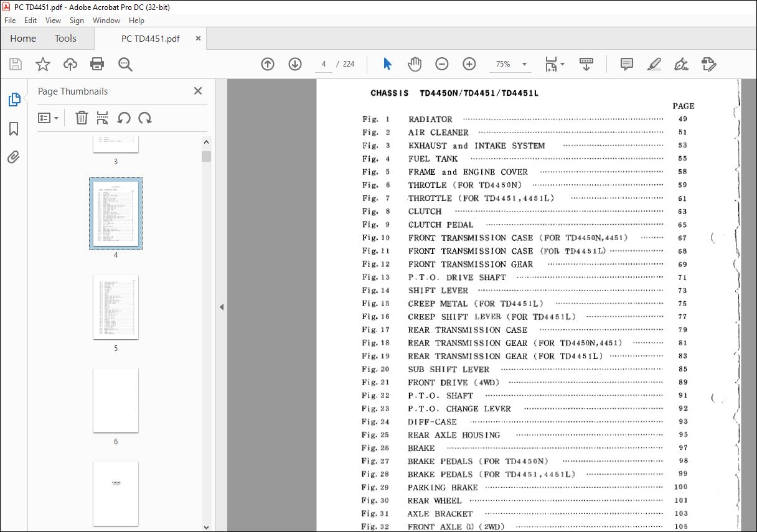757x532 pixels.
Task: Open the Edit menu
Action: (31, 21)
